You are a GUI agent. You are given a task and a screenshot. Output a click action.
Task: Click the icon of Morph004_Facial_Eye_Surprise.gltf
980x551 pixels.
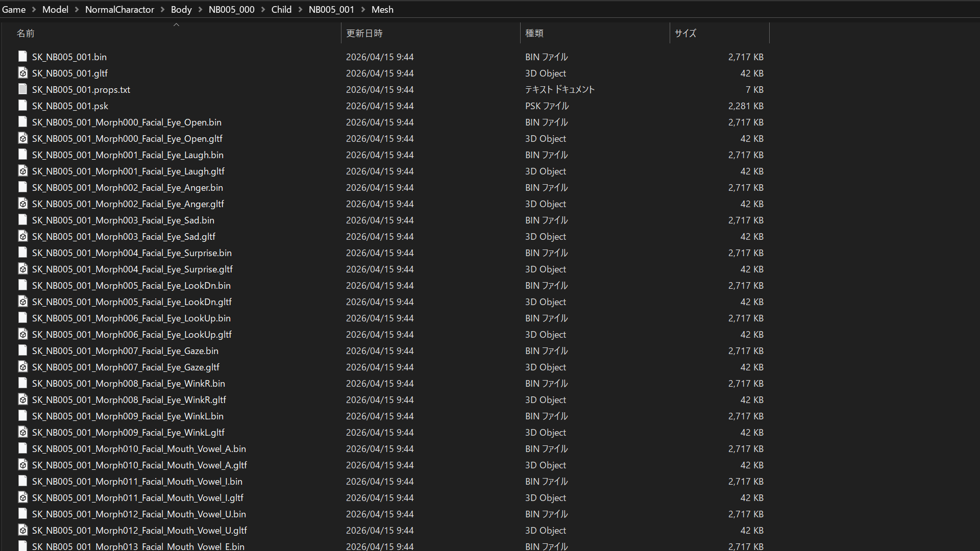coord(22,269)
